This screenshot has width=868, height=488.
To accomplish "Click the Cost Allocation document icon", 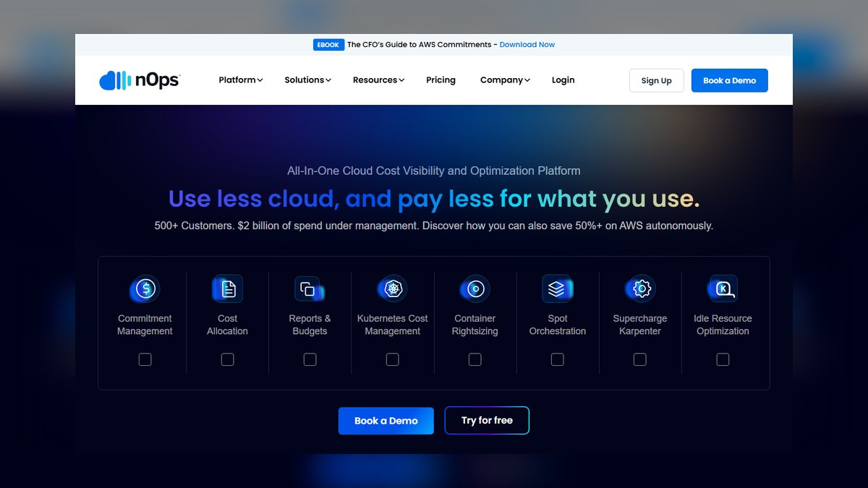I will click(227, 289).
